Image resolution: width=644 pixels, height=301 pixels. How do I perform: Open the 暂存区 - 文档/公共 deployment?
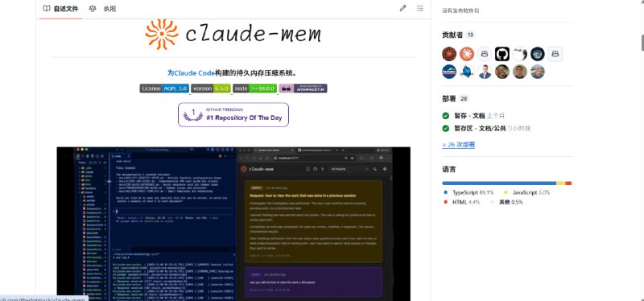tap(480, 129)
